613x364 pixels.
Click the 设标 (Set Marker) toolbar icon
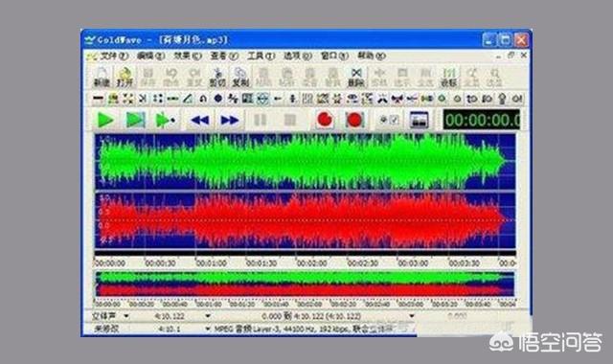tap(449, 77)
